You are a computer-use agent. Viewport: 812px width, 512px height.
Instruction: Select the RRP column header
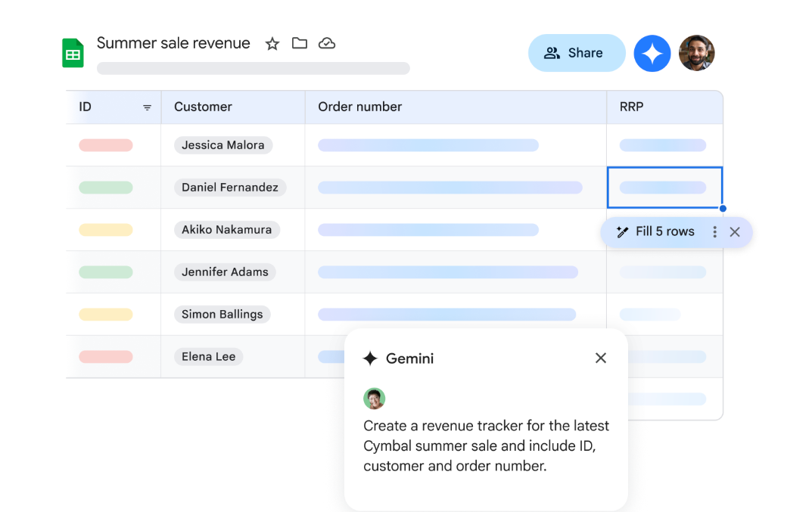665,107
